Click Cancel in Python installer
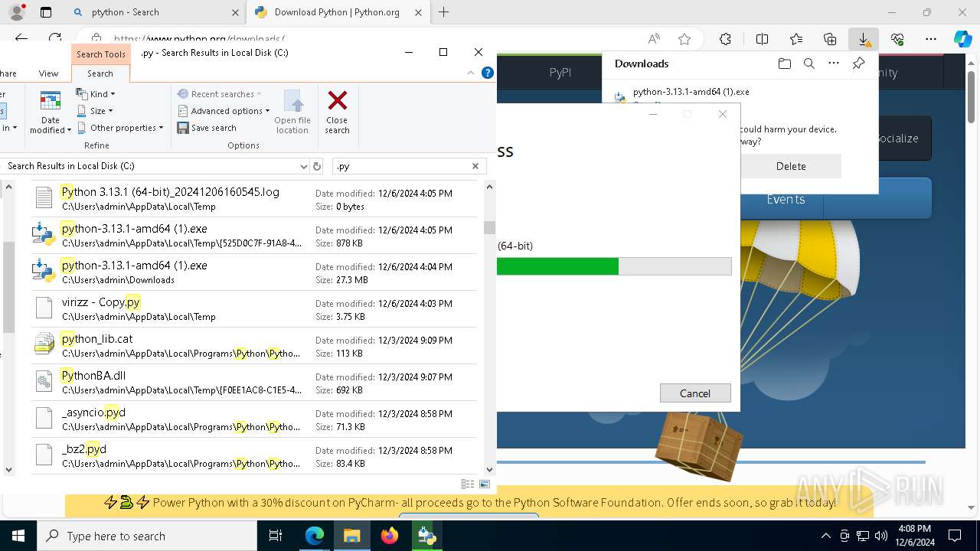The image size is (980, 551). [x=695, y=393]
